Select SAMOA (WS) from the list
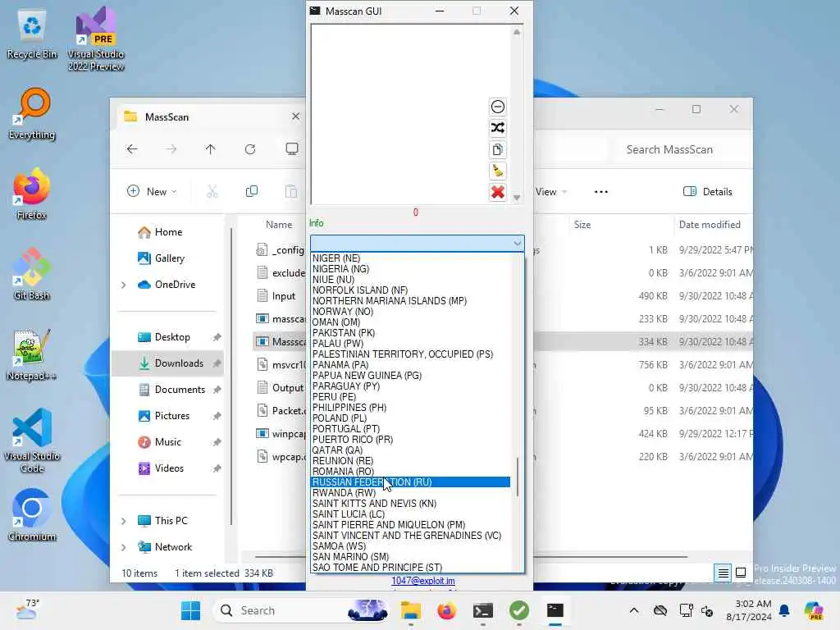 pos(410,546)
